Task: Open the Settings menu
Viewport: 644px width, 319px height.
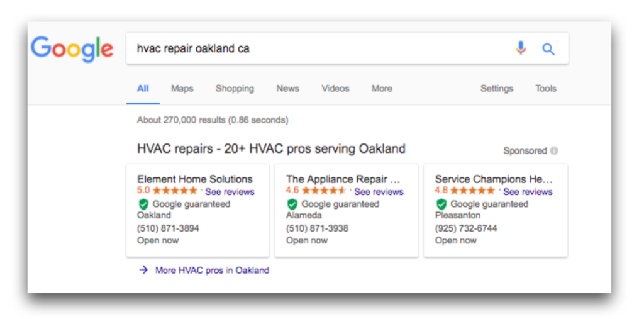Action: tap(497, 88)
